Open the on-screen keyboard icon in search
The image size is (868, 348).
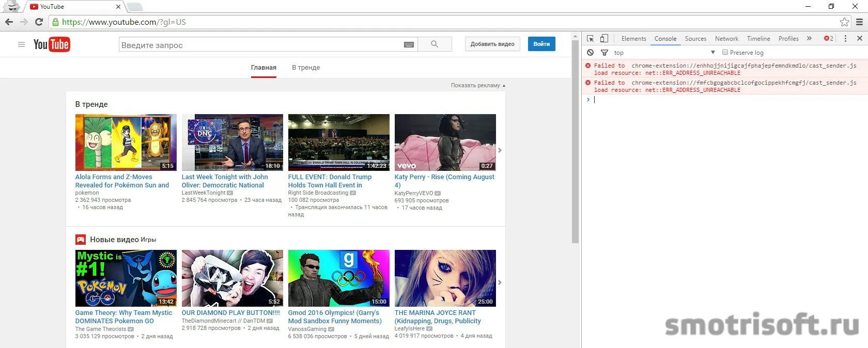coord(409,44)
